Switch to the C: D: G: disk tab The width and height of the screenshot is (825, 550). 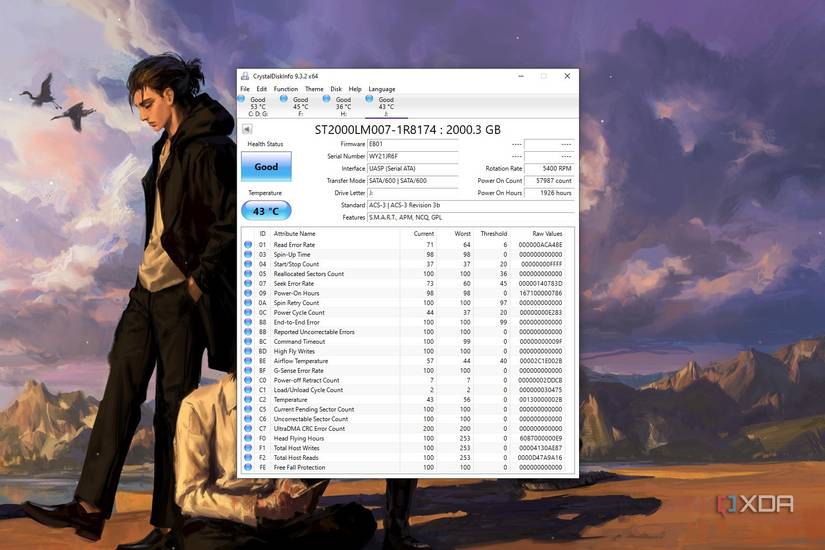coord(258,106)
